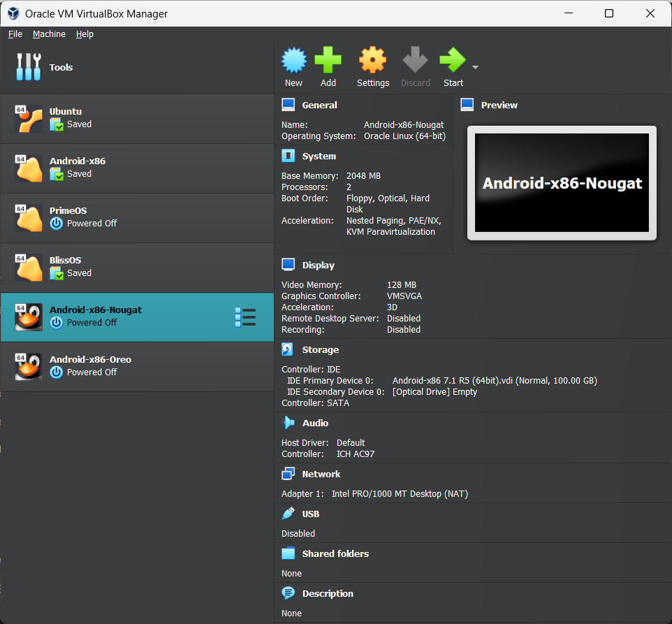Image resolution: width=672 pixels, height=624 pixels.
Task: Select the Ubuntu virtual machine icon
Action: pos(28,119)
